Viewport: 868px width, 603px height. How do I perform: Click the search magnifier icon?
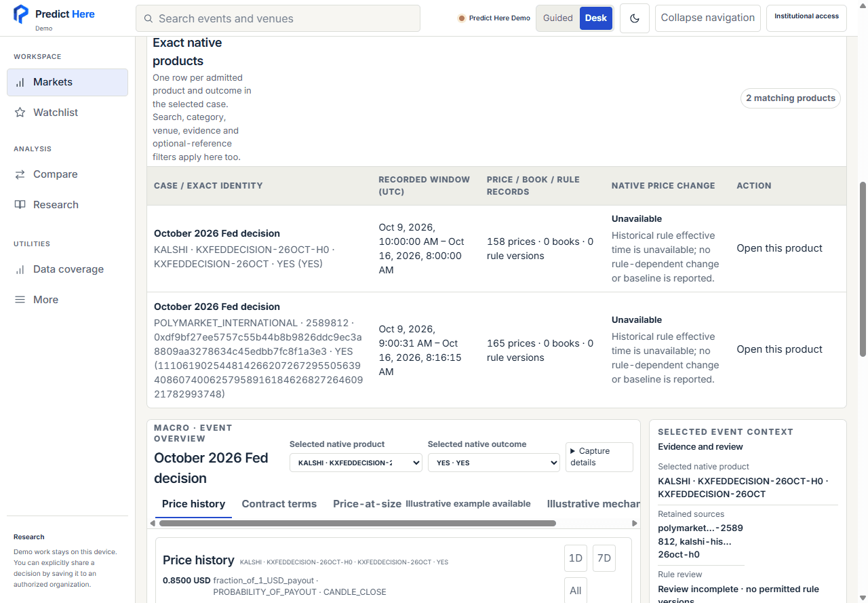click(x=148, y=18)
